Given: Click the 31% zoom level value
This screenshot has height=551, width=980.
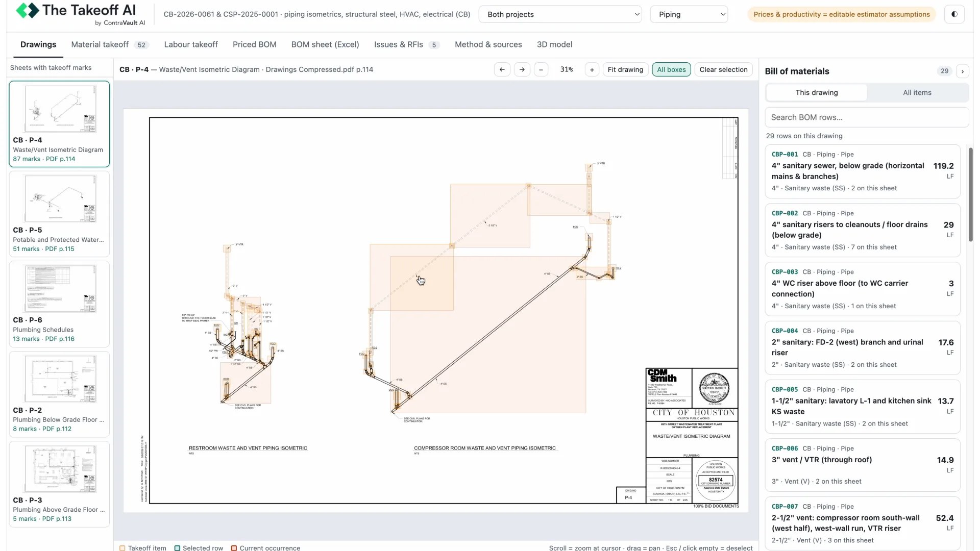Looking at the screenshot, I should 567,69.
